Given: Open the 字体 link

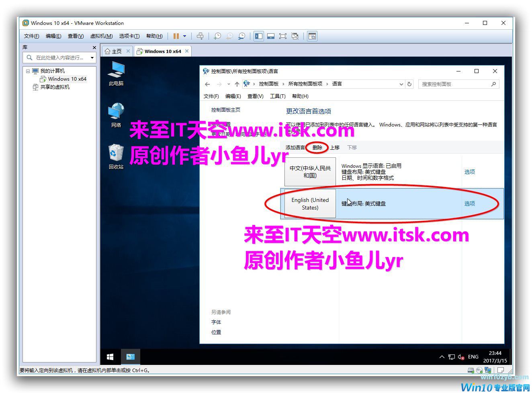Looking at the screenshot, I should [x=216, y=322].
